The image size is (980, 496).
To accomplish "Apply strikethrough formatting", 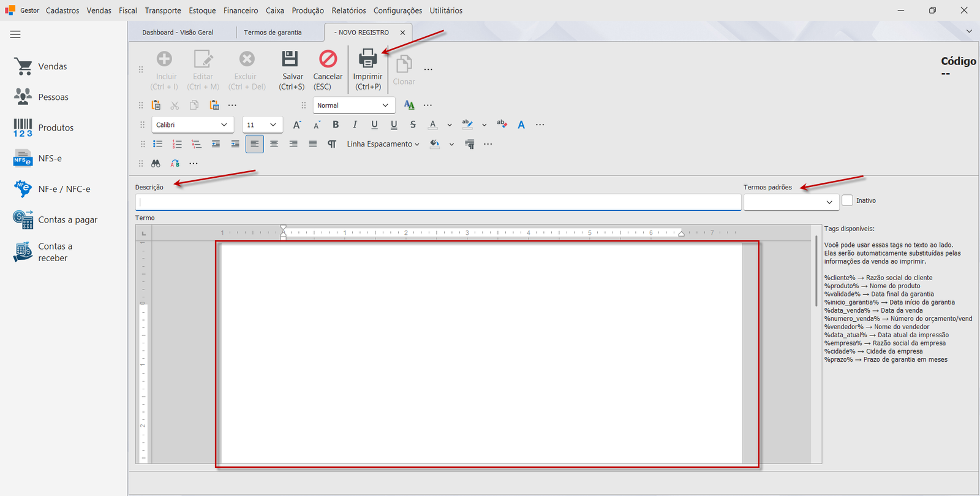I will (x=413, y=124).
